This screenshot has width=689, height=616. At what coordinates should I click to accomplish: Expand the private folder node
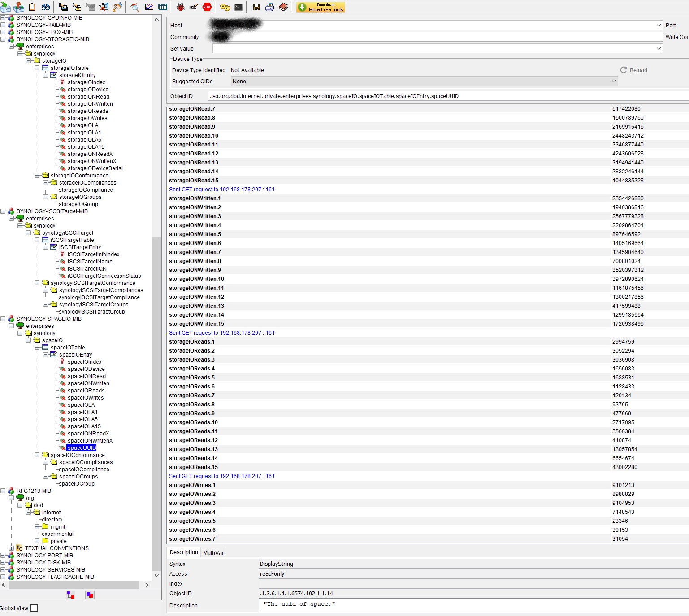(x=37, y=541)
